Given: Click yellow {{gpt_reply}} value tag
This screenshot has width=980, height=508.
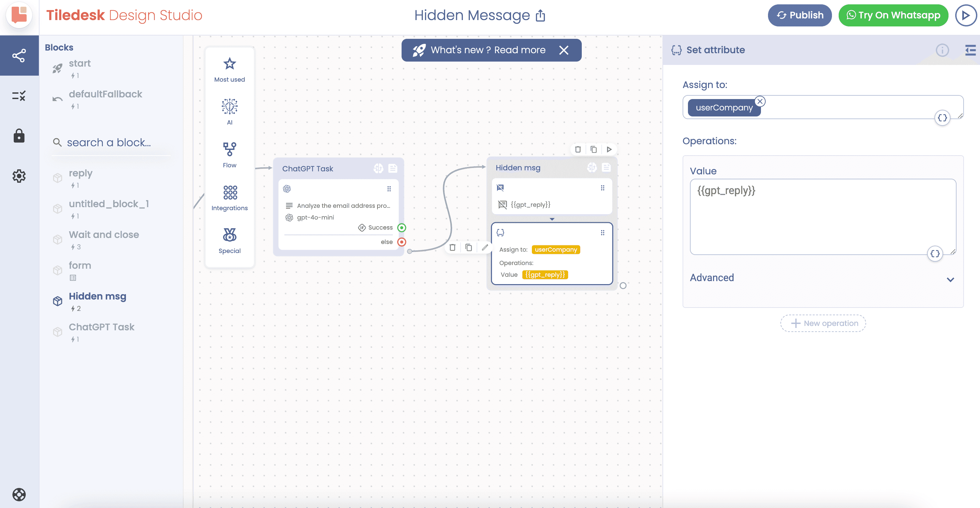Looking at the screenshot, I should (545, 274).
